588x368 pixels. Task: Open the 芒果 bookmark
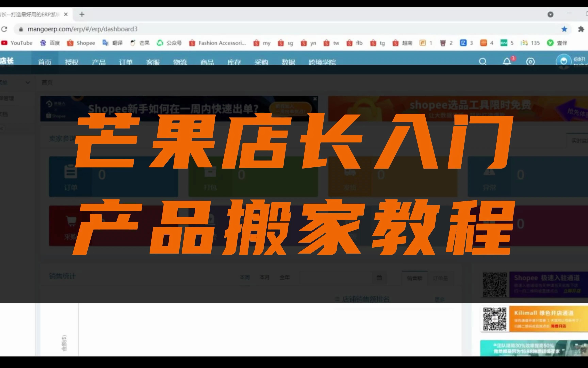[x=140, y=43]
